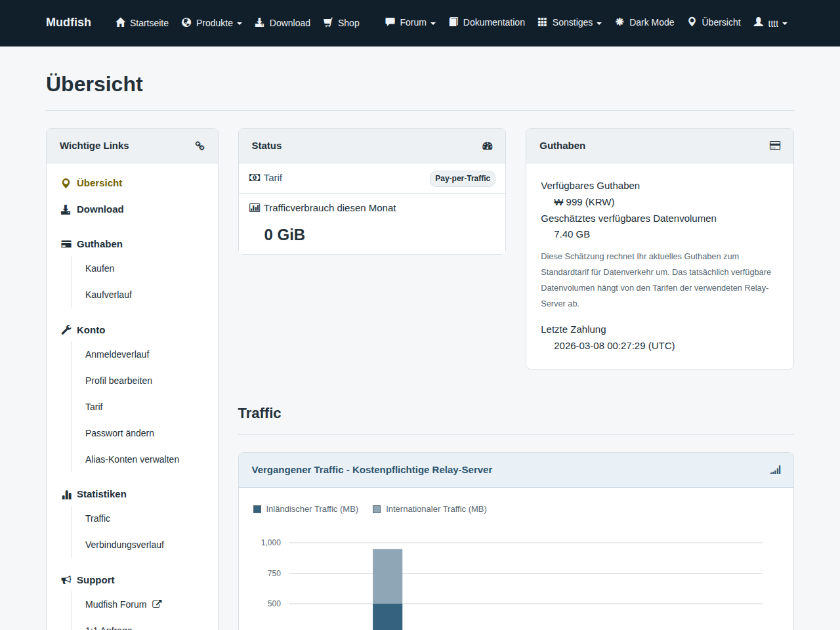Screen dimensions: 840x630
Task: Click the Pay-per-Traffic badge
Action: [463, 178]
